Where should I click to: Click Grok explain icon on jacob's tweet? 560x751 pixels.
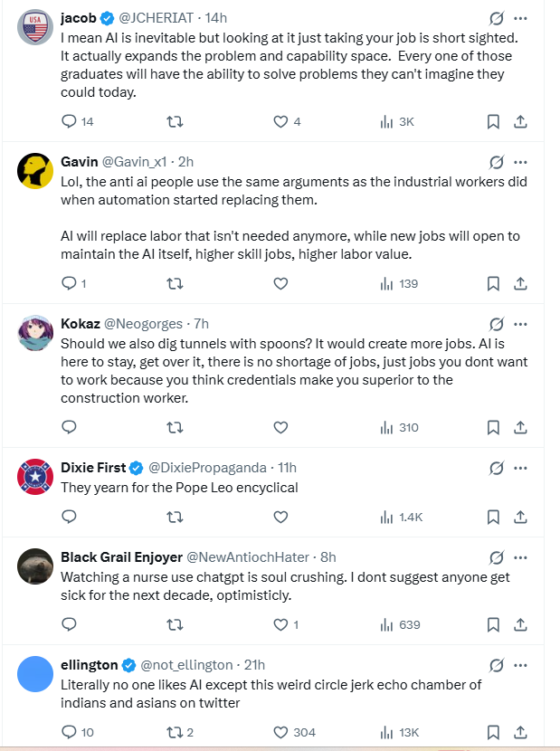497,19
